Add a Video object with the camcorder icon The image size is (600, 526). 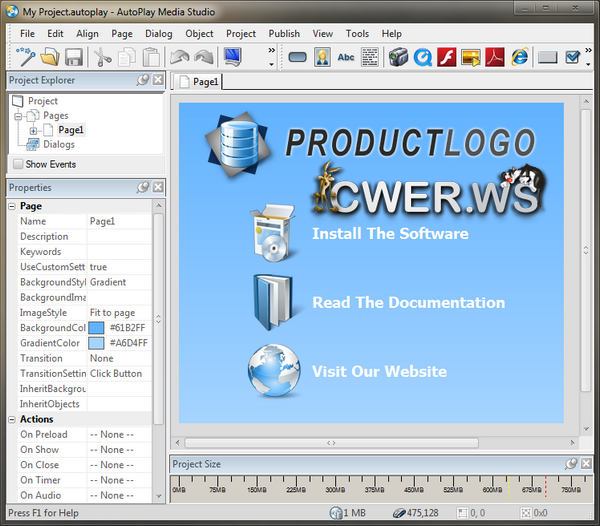tap(399, 57)
